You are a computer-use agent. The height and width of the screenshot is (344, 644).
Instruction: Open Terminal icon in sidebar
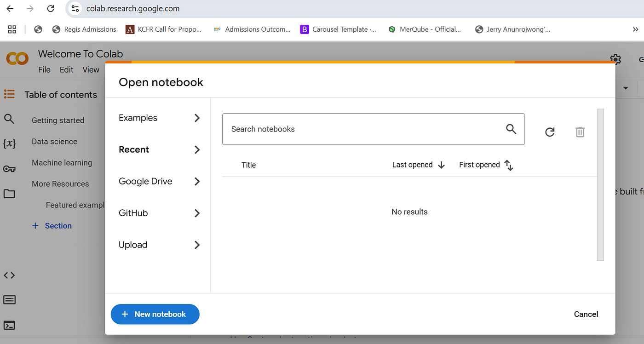(9, 325)
